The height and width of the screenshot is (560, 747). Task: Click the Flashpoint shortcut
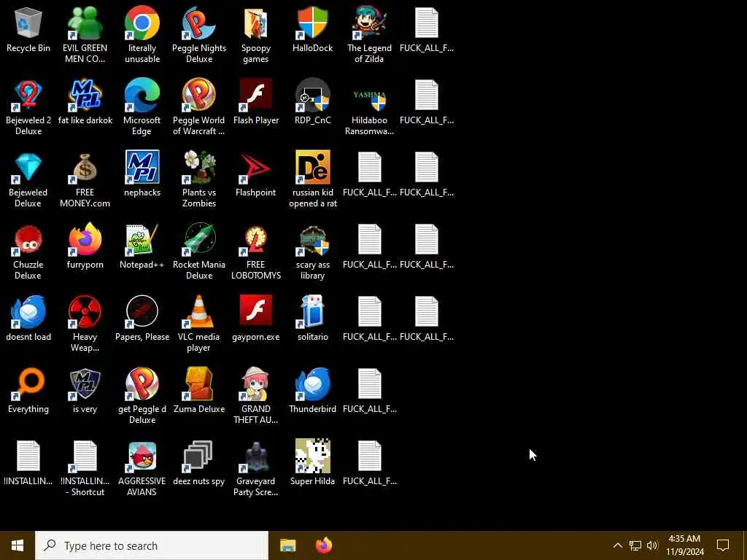pos(256,174)
